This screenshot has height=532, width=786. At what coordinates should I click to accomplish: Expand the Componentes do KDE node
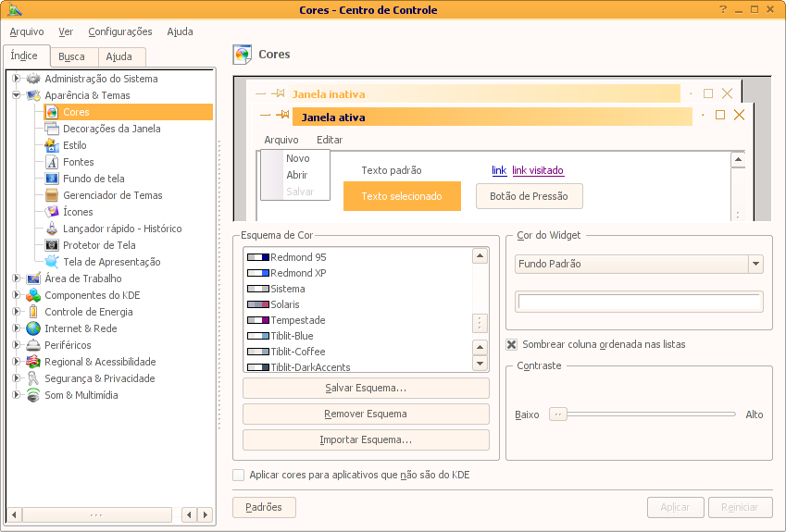(x=16, y=294)
